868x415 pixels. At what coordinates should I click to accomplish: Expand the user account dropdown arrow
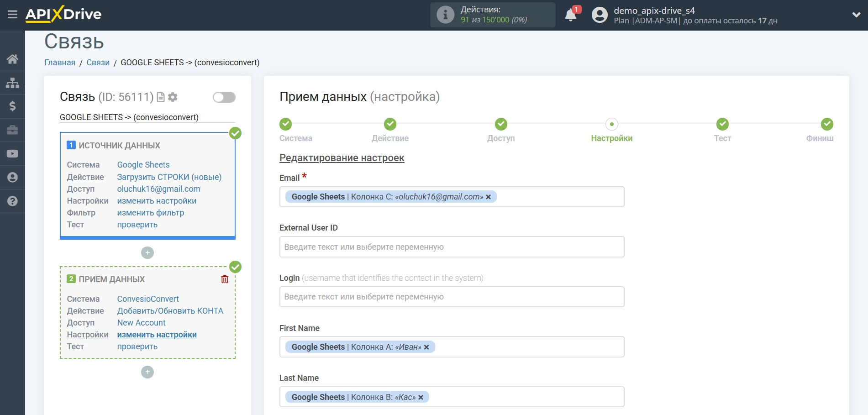click(856, 15)
